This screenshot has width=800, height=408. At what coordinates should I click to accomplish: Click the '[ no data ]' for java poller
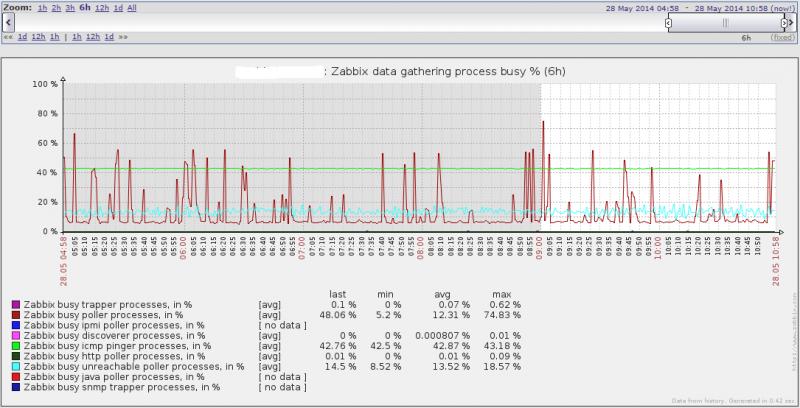pos(282,377)
